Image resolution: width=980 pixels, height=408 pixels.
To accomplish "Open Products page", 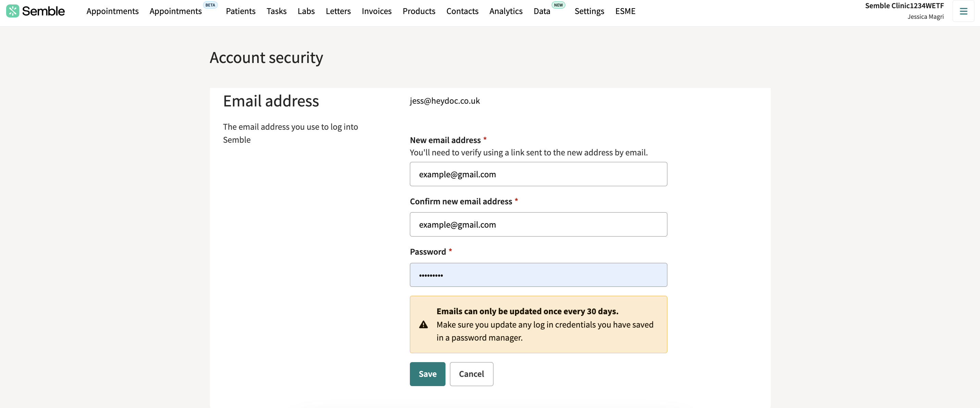I will [x=418, y=11].
